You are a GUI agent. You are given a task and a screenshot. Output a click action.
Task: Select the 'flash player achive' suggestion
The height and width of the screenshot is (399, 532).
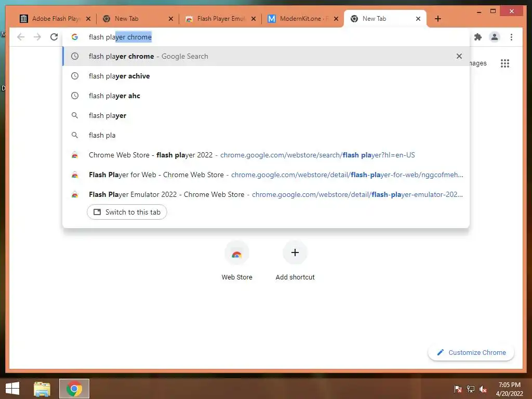pos(266,76)
